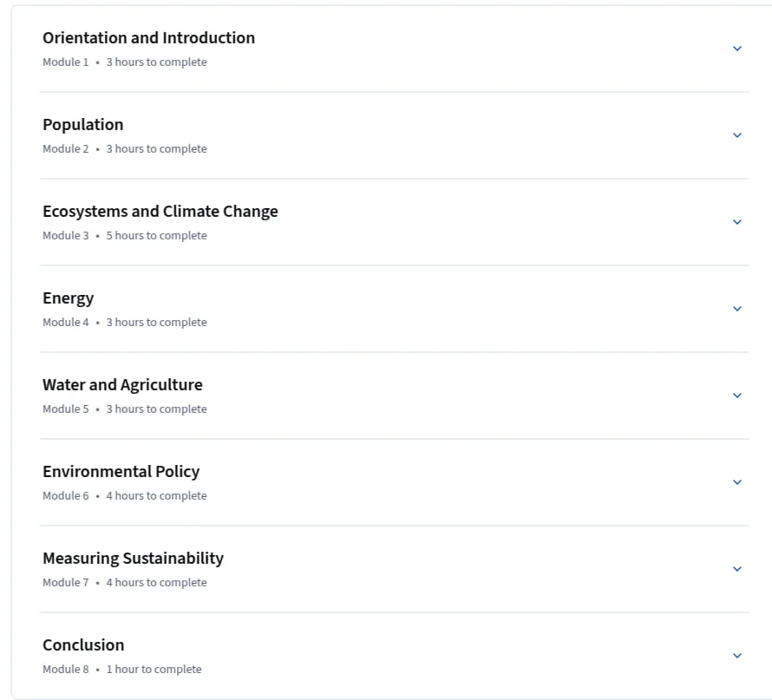Open the Ecosystems and Climate Change chevron
This screenshot has height=700, width=772.
[x=737, y=222]
